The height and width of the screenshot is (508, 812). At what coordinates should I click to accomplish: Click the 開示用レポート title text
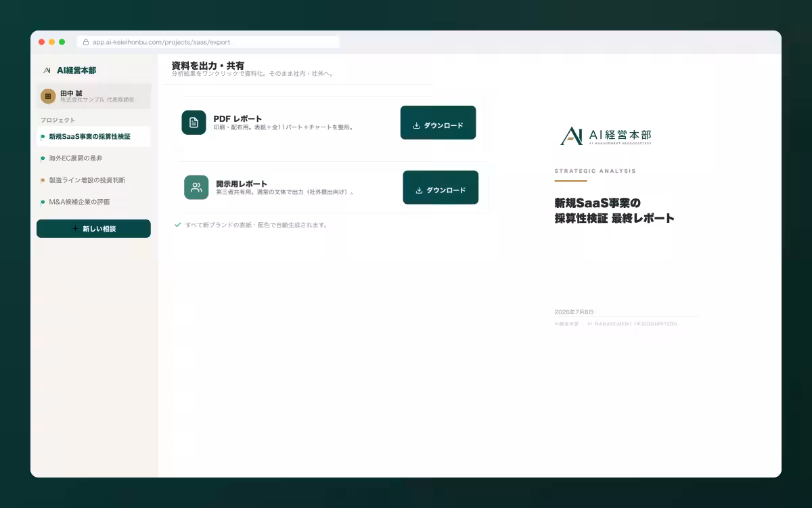(242, 184)
